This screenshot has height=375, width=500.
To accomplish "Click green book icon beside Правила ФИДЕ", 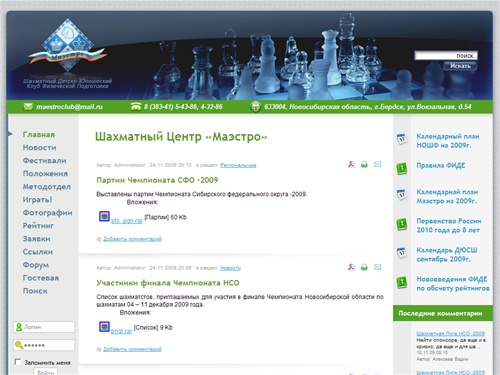I will (x=402, y=168).
